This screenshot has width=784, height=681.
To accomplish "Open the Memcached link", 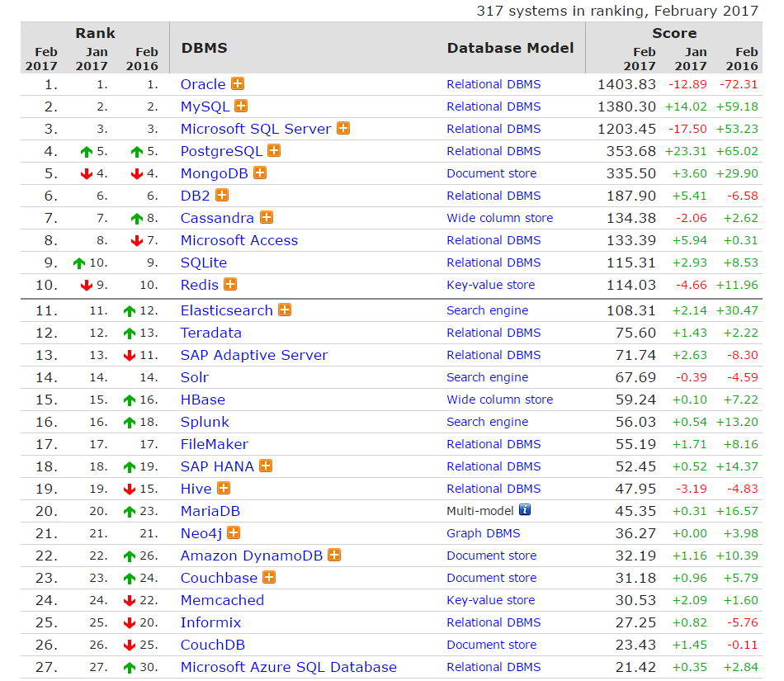I will tap(222, 600).
